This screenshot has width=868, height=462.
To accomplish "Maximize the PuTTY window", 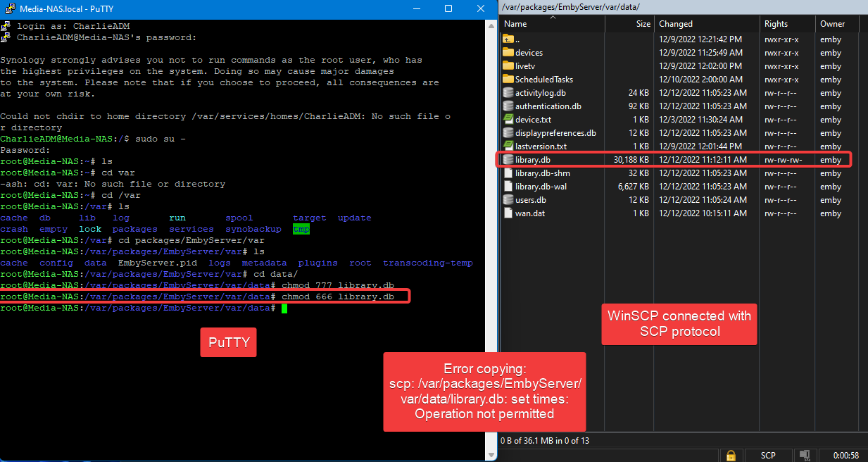I will 448,8.
